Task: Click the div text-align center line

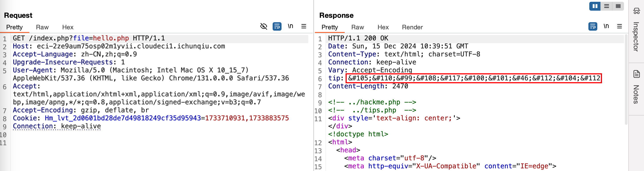Action: point(394,118)
